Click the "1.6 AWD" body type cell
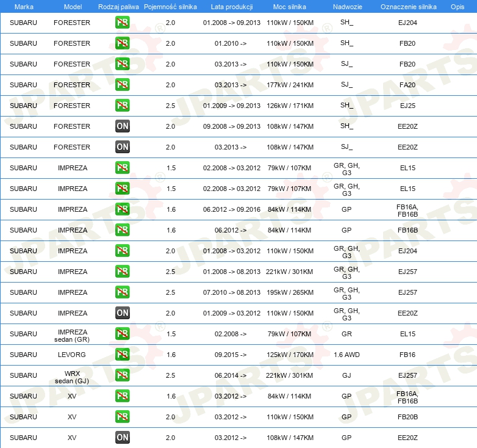The width and height of the screenshot is (477, 448). [x=346, y=355]
